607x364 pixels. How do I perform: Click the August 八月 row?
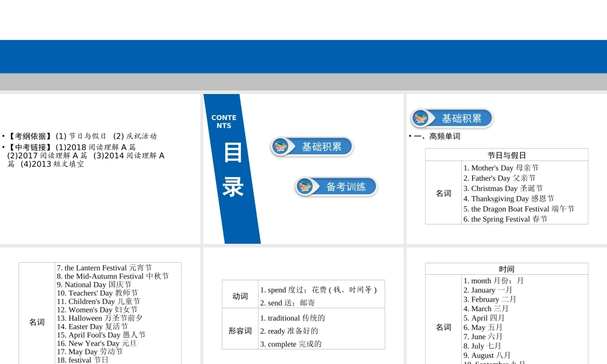[x=487, y=355]
